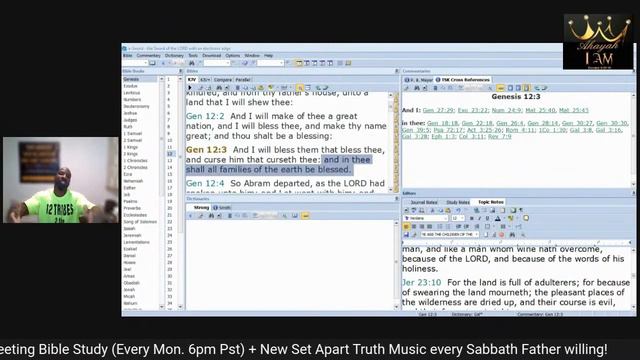Open the Window menu
640x360 pixels.
(x=252, y=56)
